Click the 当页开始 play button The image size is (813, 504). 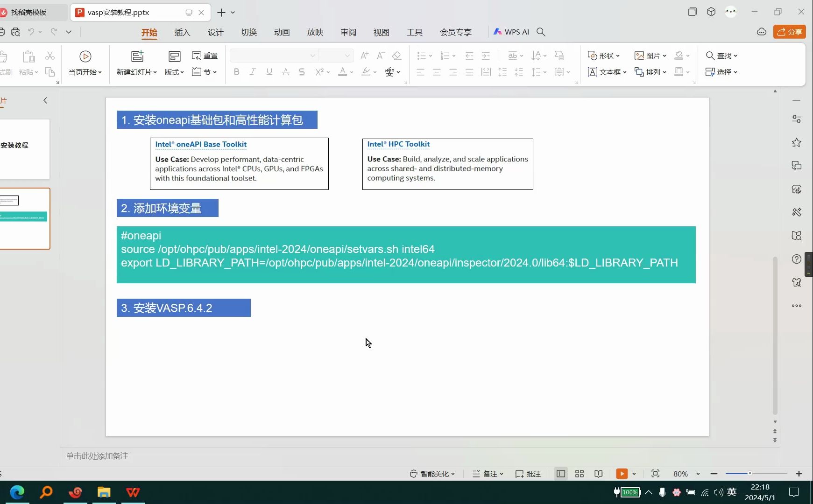click(85, 63)
